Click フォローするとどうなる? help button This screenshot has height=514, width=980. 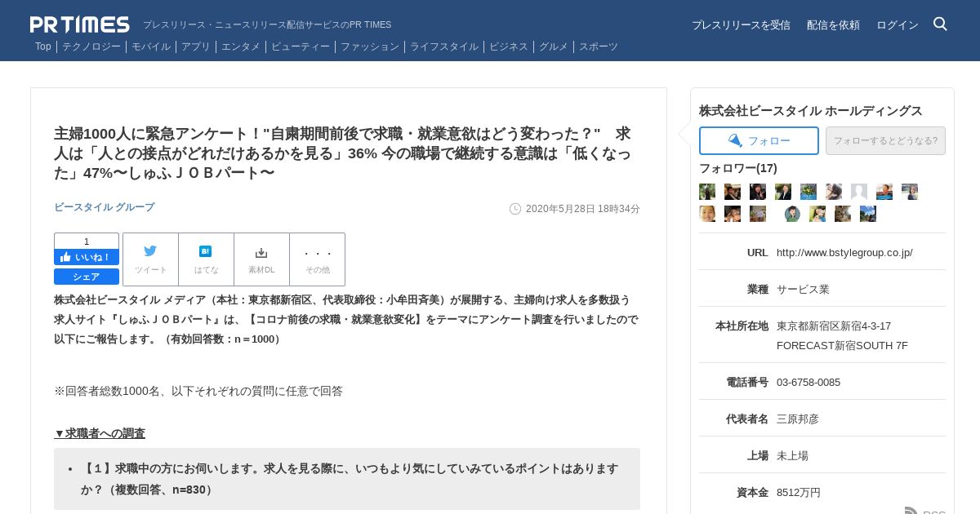(885, 140)
